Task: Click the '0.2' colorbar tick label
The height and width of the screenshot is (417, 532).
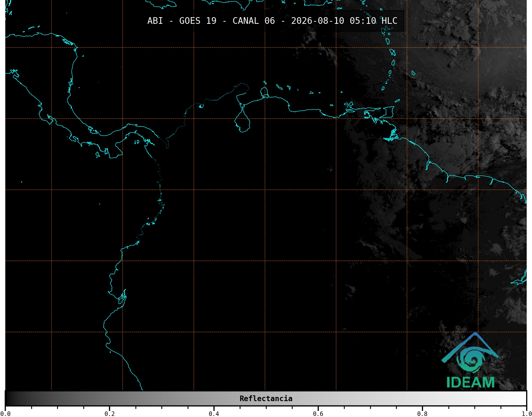Action: tap(110, 414)
